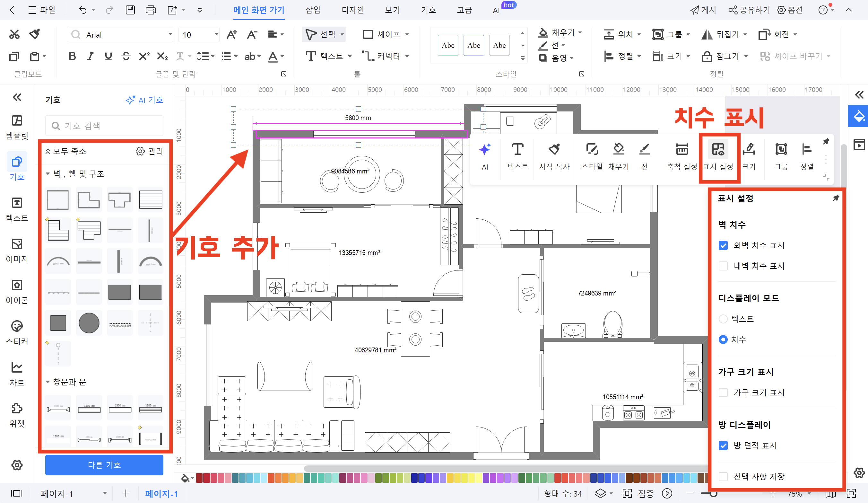Enable 내벽 치수 표시 checkbox
This screenshot has height=503, width=868.
pyautogui.click(x=723, y=266)
